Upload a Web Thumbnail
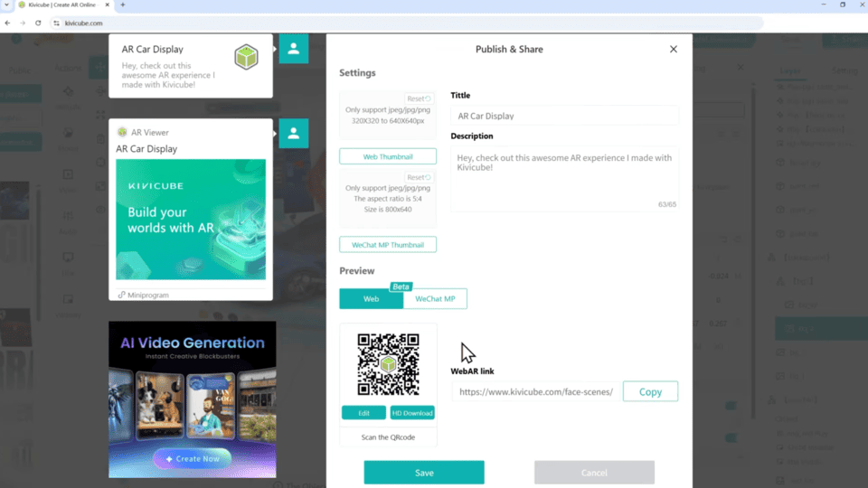Screen dimensions: 868x488 (388, 156)
